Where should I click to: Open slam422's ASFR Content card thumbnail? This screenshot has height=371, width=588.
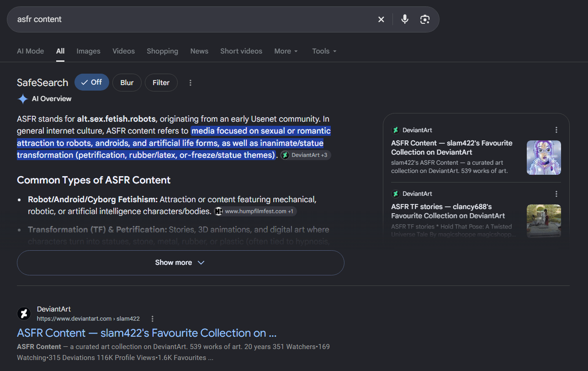[544, 157]
